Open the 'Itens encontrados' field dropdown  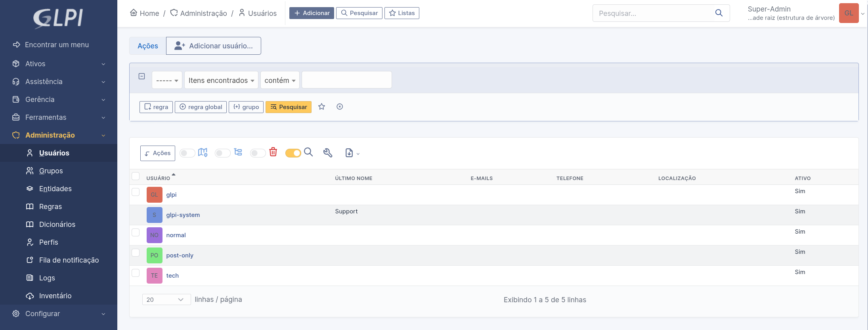pos(221,80)
